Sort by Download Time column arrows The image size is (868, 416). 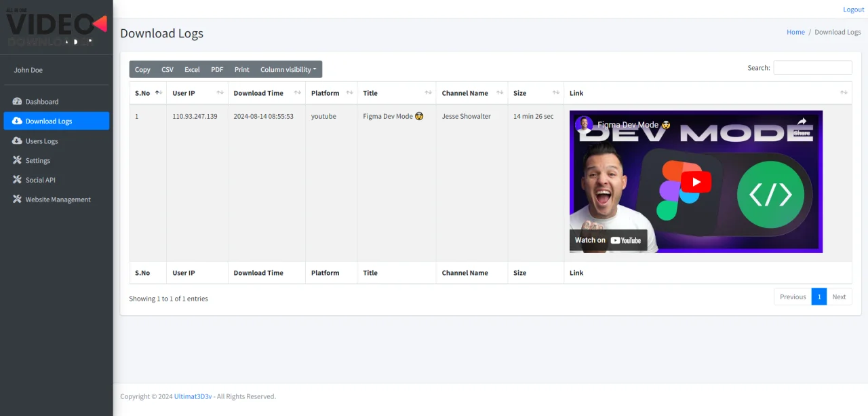(x=297, y=93)
